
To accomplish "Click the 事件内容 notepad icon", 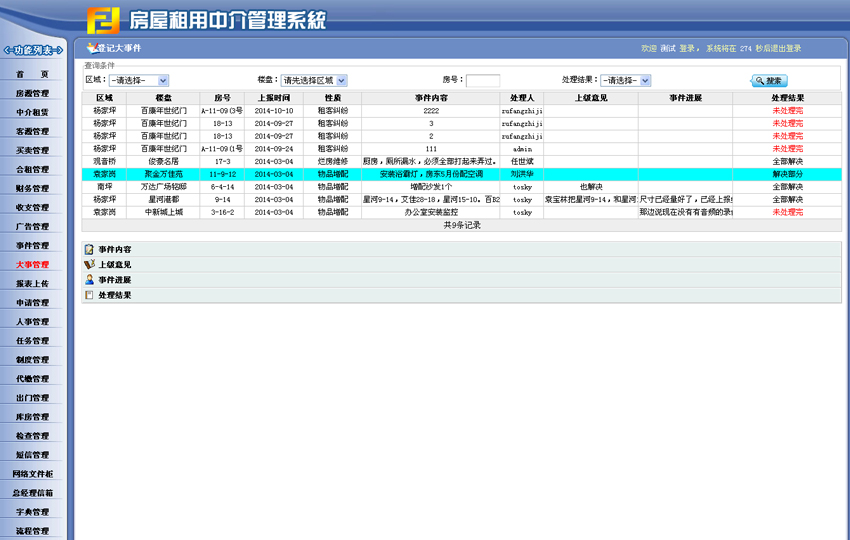I will point(89,249).
